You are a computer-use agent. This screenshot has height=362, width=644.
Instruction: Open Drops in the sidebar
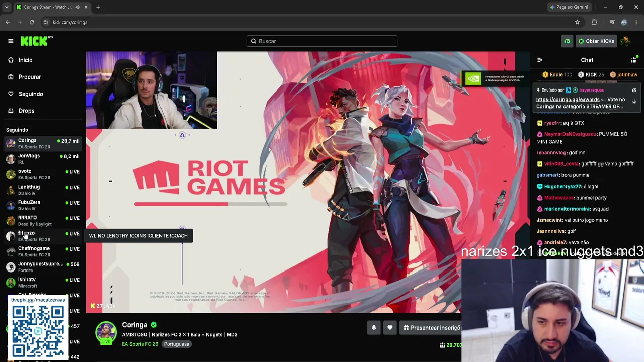click(26, 111)
